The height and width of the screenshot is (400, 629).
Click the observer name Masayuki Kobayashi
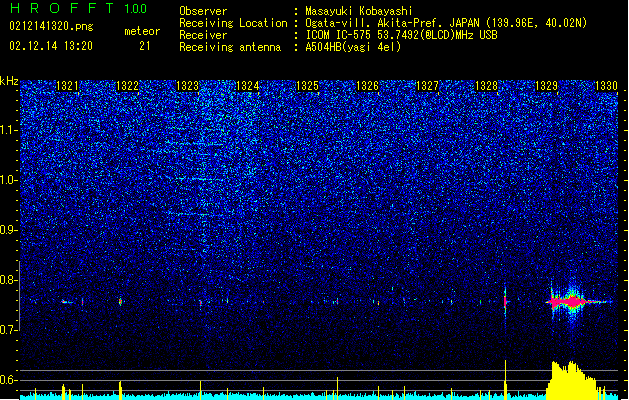pos(359,11)
